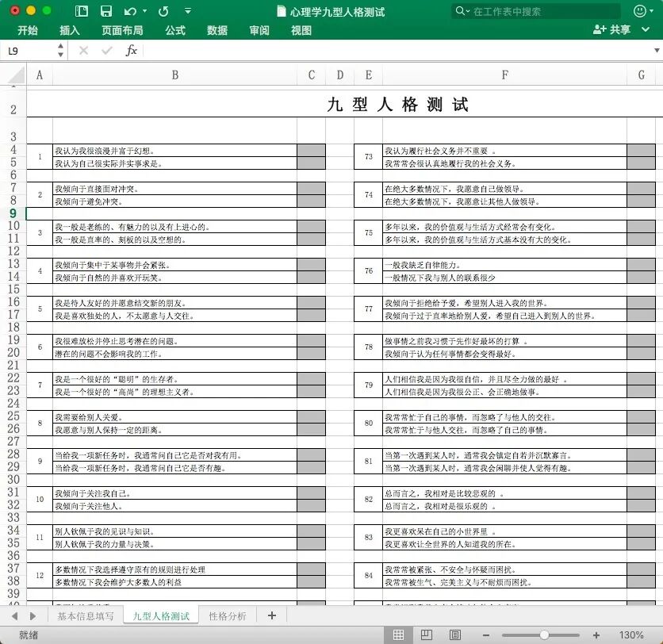The width and height of the screenshot is (663, 644).
Task: Click the zoom slider handle
Action: tap(544, 635)
